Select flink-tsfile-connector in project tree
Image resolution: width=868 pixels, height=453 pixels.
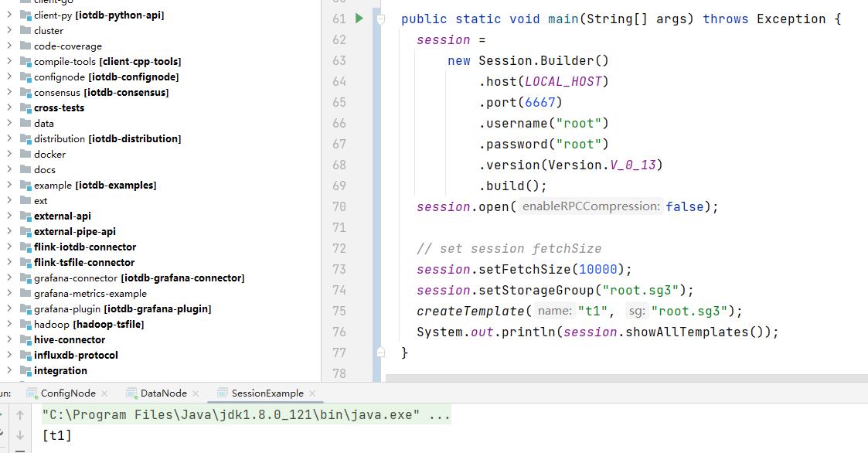coord(84,263)
